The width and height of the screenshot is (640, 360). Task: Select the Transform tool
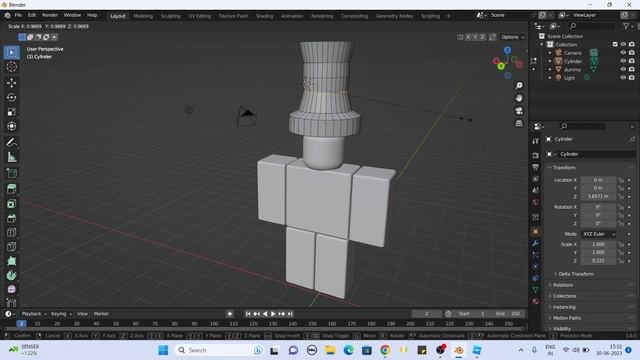11,126
